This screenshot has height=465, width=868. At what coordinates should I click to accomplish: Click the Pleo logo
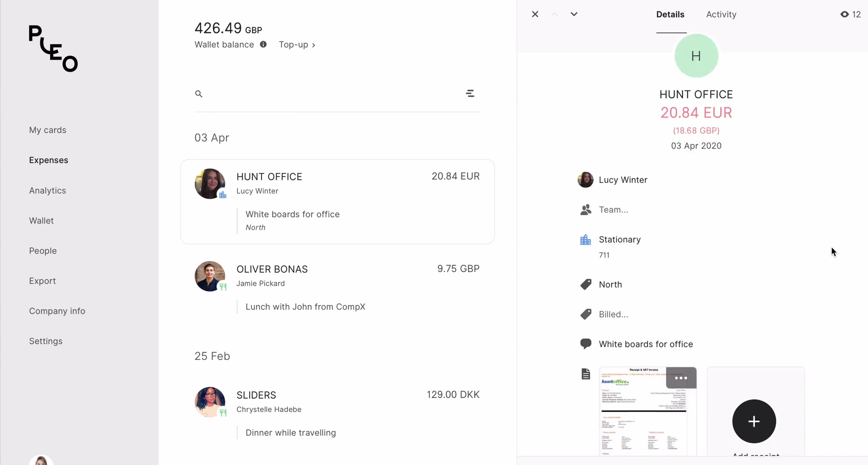53,48
